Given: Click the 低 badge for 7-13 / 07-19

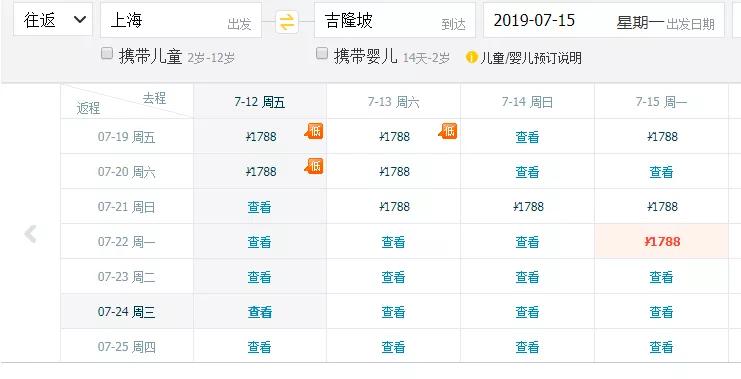Looking at the screenshot, I should click(x=448, y=131).
